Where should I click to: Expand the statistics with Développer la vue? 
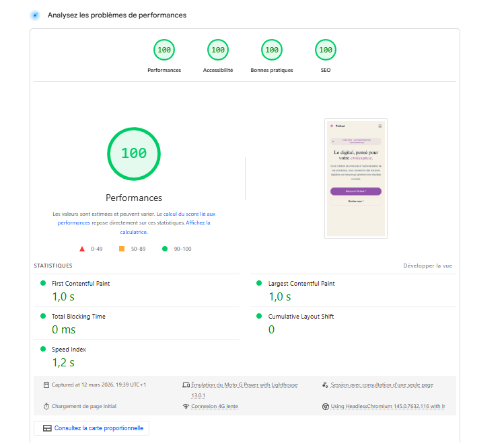click(x=427, y=266)
